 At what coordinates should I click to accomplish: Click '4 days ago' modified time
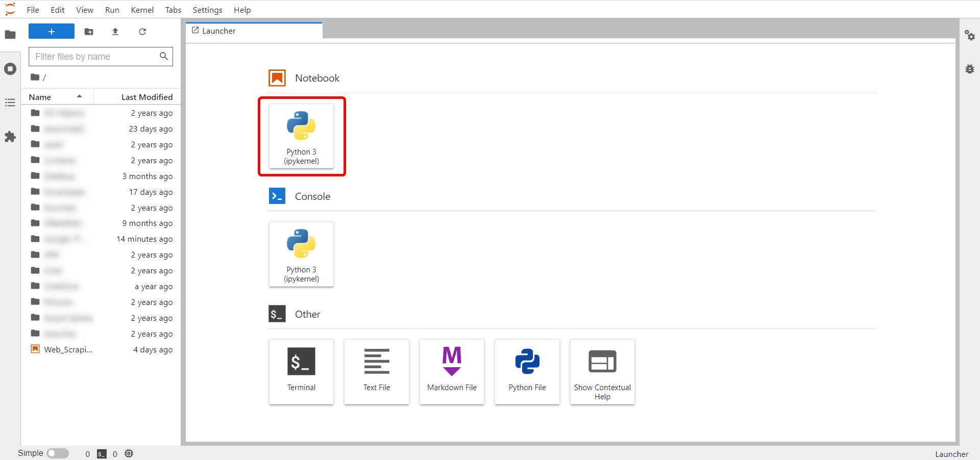(x=153, y=350)
